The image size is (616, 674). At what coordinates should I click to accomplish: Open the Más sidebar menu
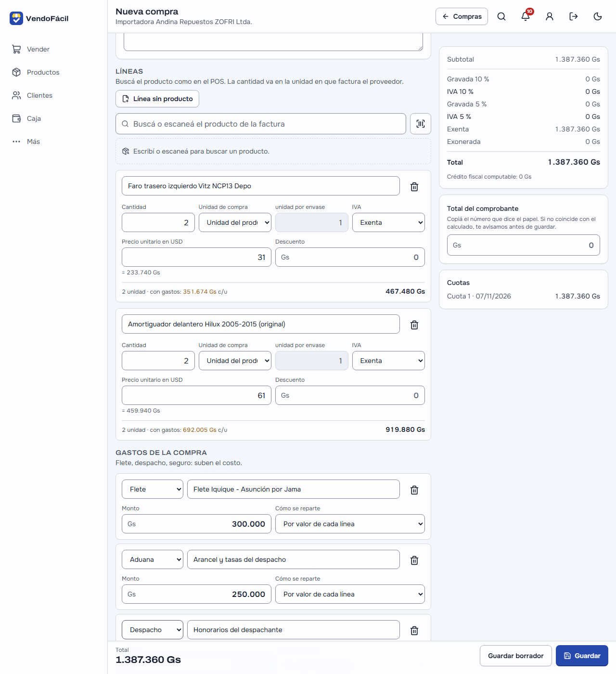33,142
